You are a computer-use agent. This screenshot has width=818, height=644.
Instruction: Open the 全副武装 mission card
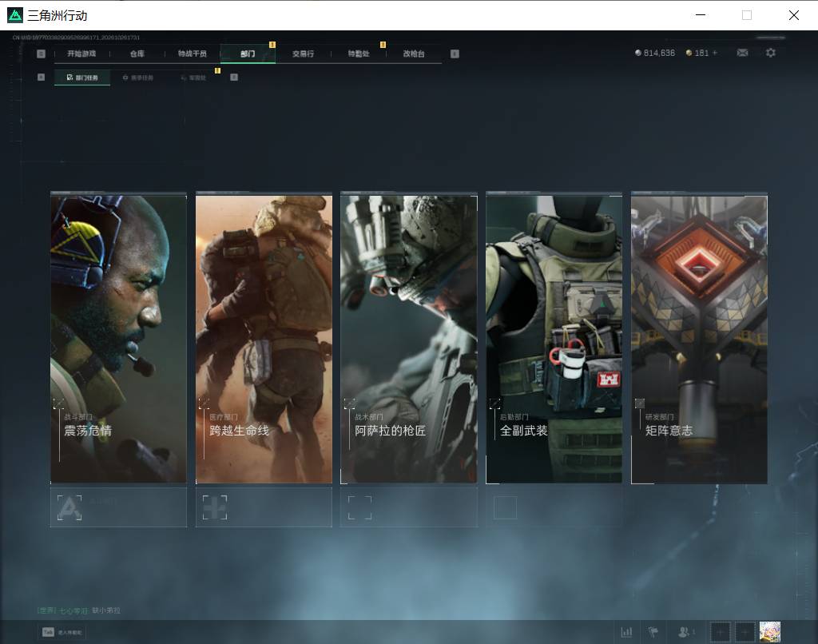pyautogui.click(x=554, y=338)
